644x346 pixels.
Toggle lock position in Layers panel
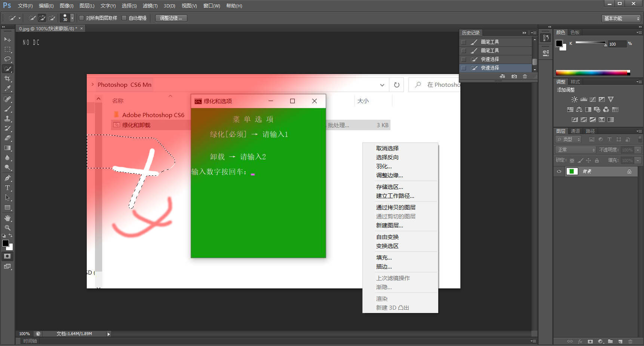point(588,160)
